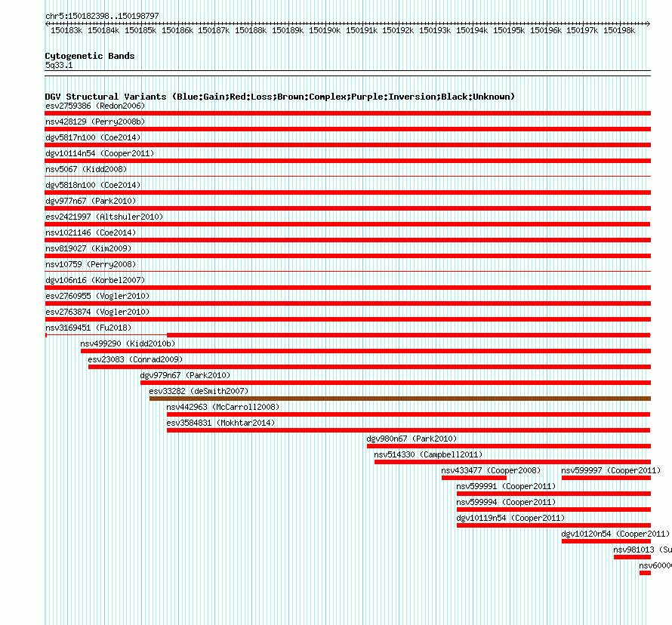672x625 pixels.
Task: Select the nsv981013 variant label
Action: 643,550
